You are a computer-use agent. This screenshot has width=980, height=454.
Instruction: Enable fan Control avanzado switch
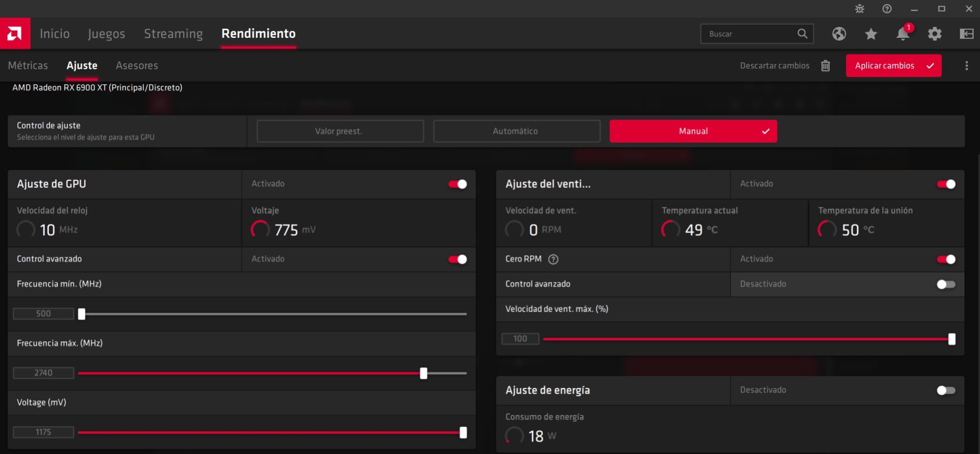pyautogui.click(x=946, y=284)
